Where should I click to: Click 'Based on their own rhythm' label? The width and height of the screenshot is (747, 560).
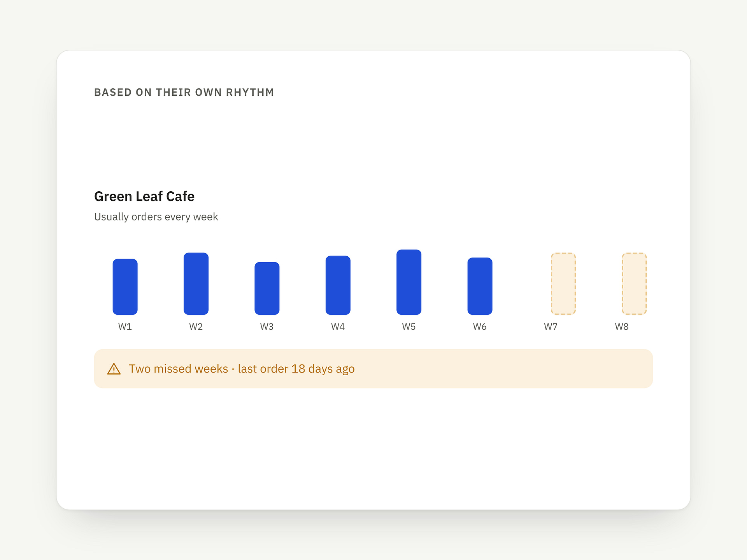(184, 92)
